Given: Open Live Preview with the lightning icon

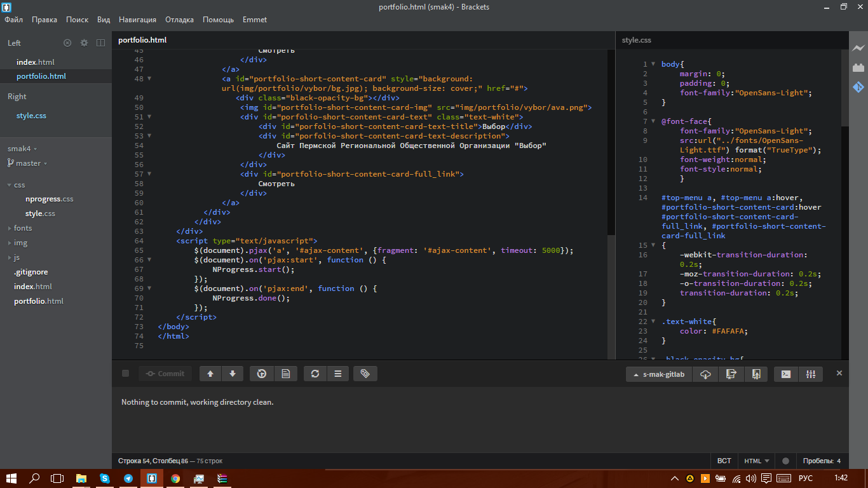Looking at the screenshot, I should point(858,48).
